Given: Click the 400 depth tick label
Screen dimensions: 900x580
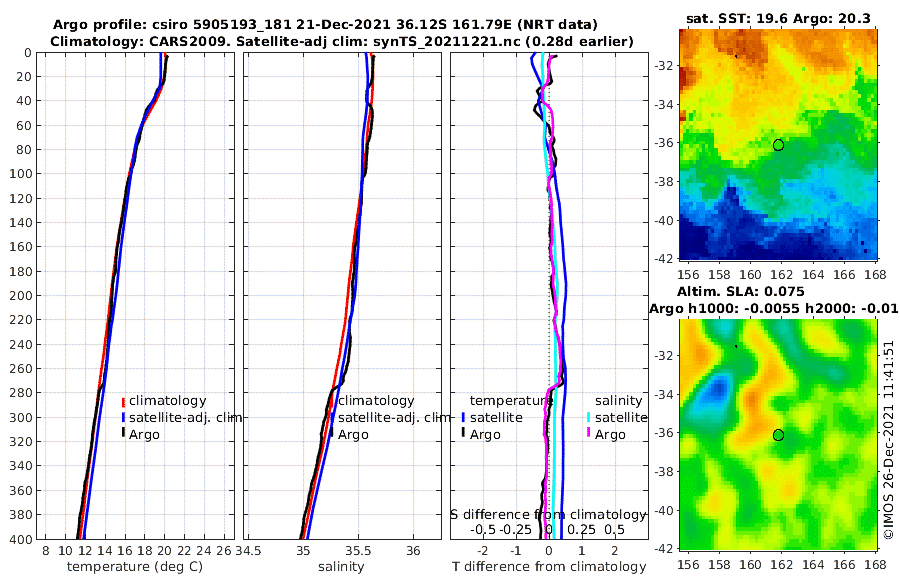Looking at the screenshot, I should (x=20, y=539).
